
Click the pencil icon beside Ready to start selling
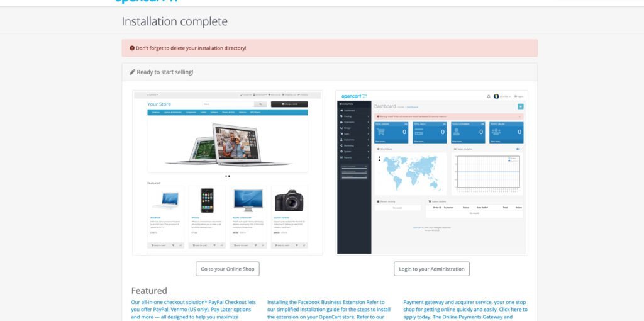pyautogui.click(x=132, y=72)
